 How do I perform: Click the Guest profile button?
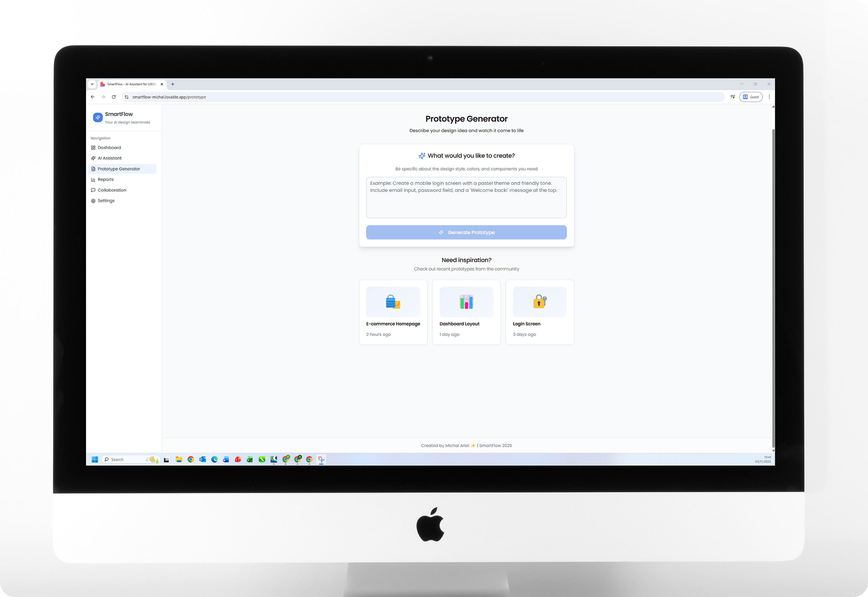pos(751,97)
